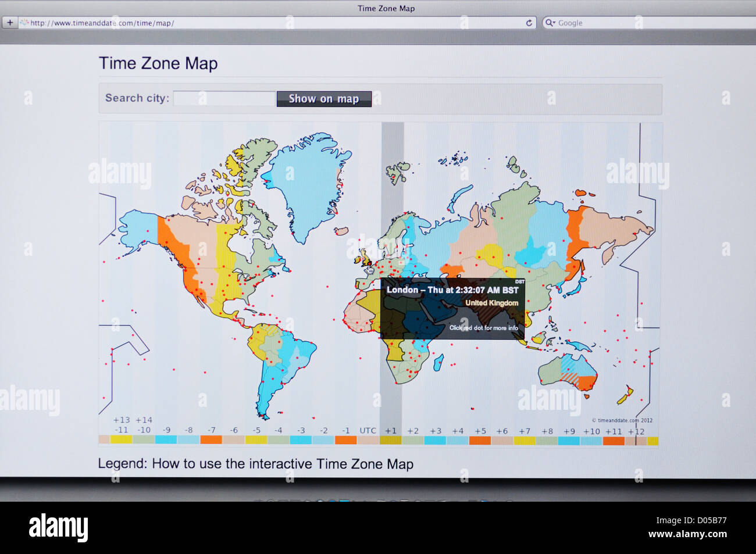Click a red dot marker in Brazil

(x=297, y=358)
